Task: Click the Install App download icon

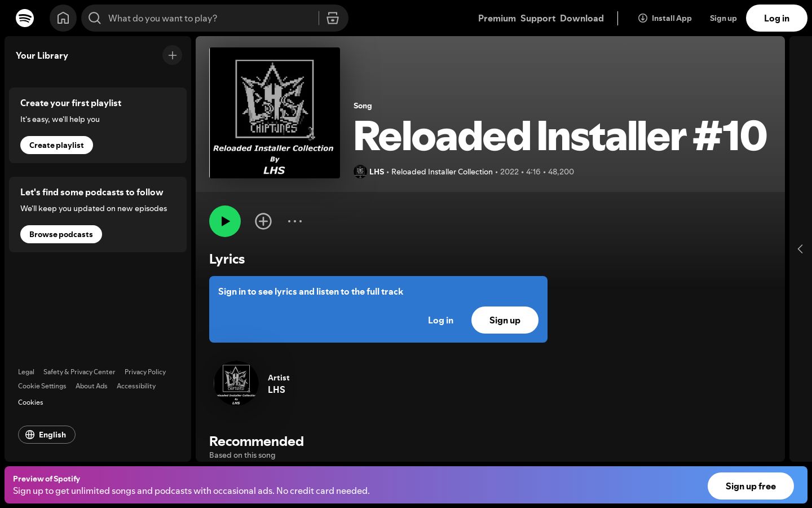Action: click(x=643, y=18)
